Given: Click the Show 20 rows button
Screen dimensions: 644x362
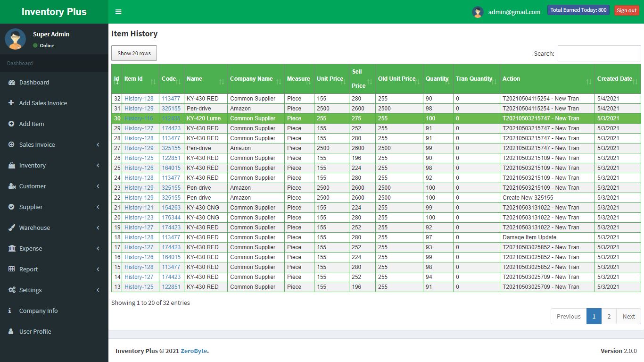Looking at the screenshot, I should click(134, 53).
